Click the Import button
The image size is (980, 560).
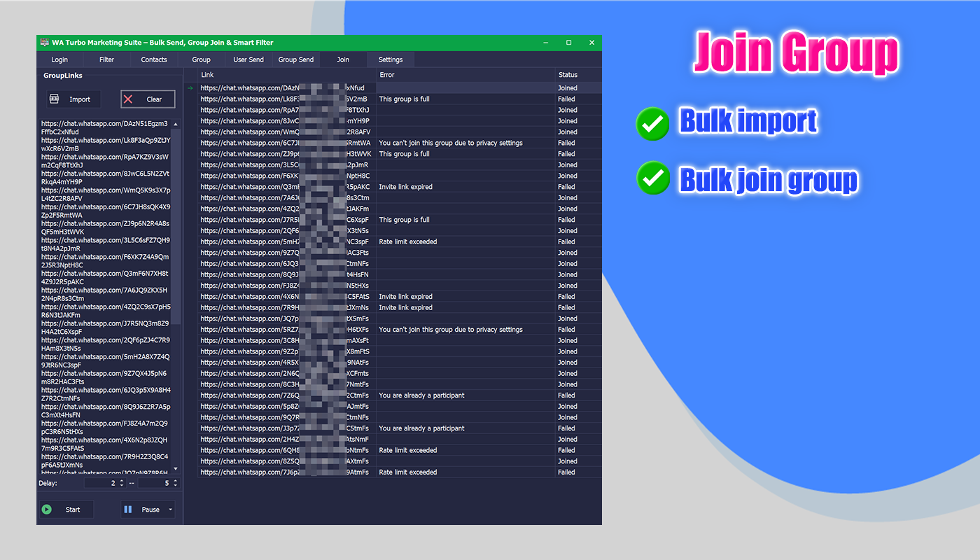click(74, 99)
